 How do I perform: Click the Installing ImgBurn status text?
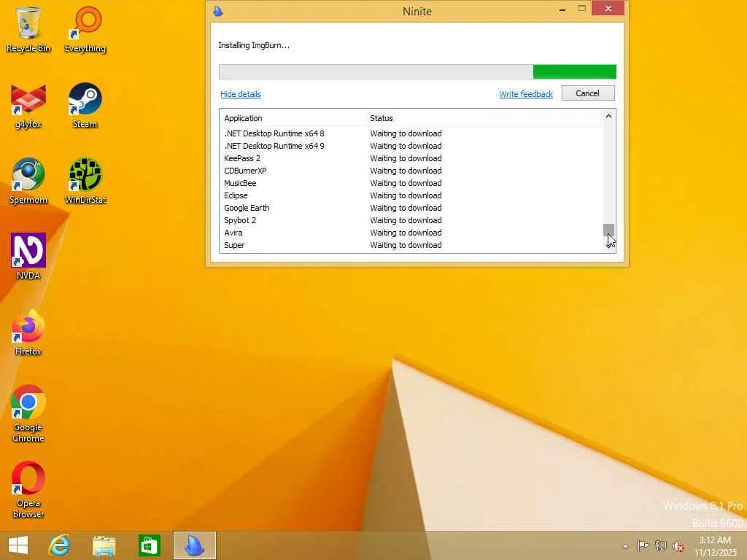point(254,45)
